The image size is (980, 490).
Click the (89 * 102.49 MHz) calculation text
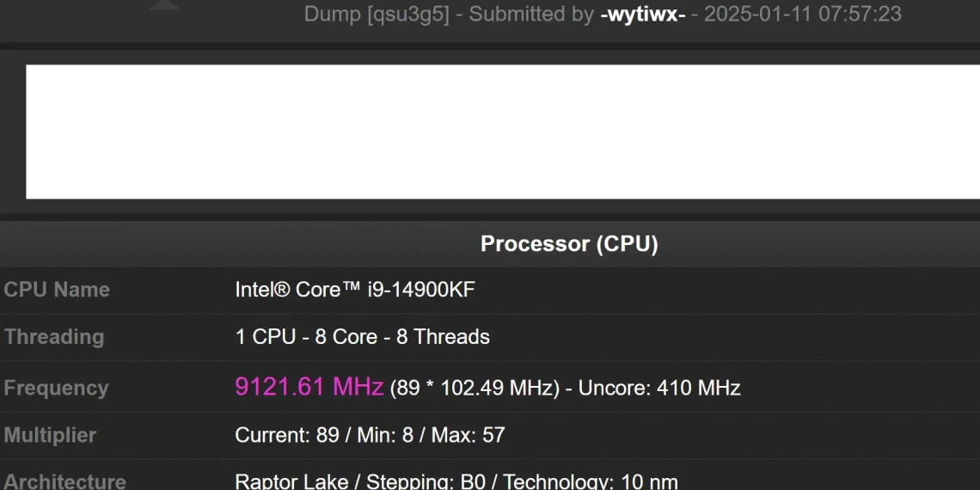click(475, 388)
